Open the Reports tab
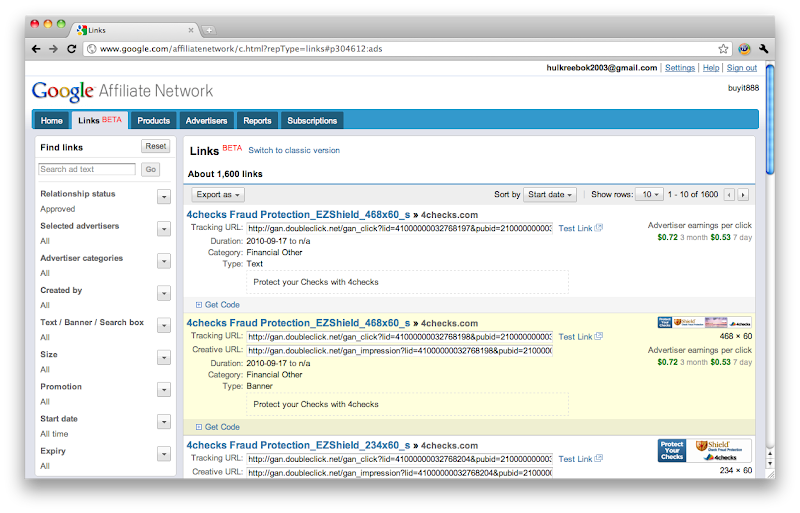 click(257, 120)
